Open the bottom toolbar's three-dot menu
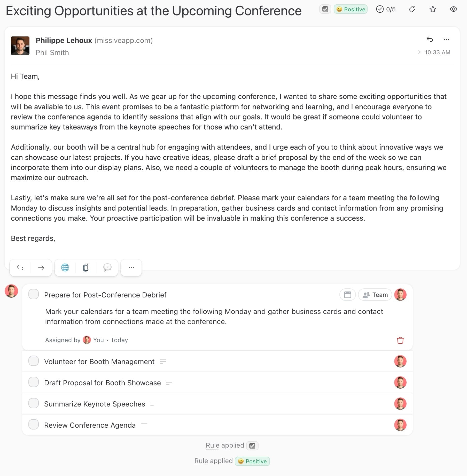 [x=131, y=268]
